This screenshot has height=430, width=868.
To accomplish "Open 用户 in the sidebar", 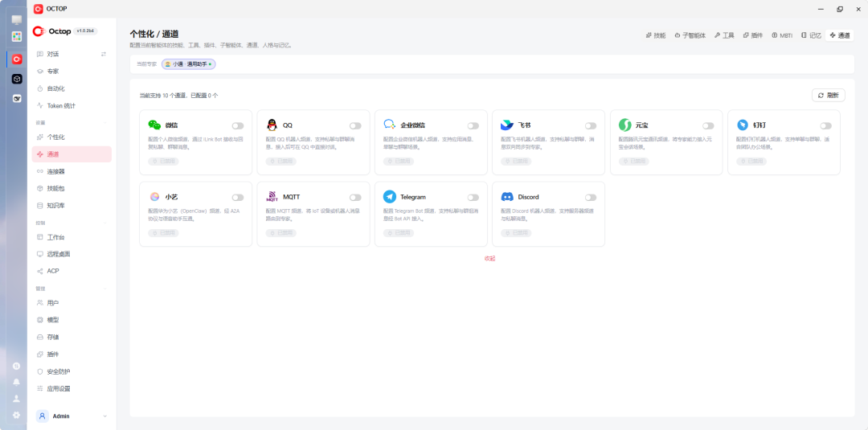I will pos(72,303).
